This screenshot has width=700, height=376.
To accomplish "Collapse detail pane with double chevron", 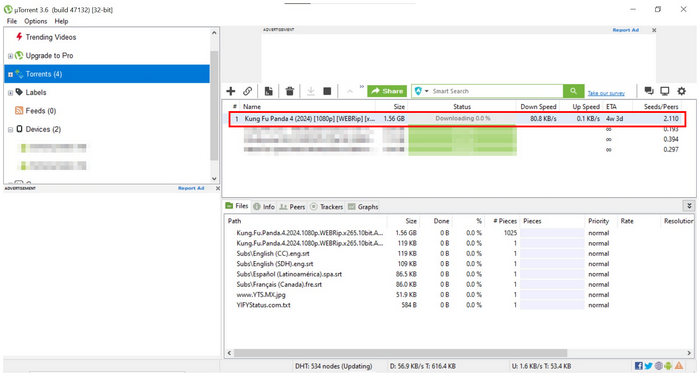I will tap(689, 206).
